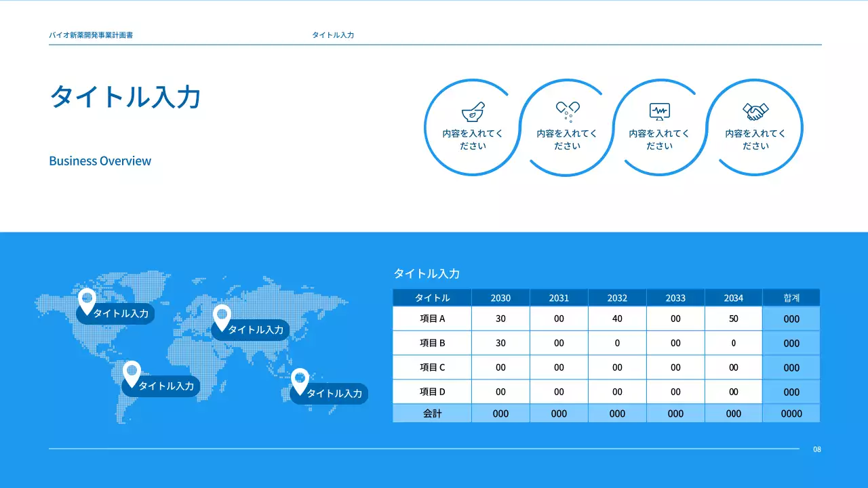Select the table cell containing 40
The width and height of the screenshot is (868, 488).
tap(617, 319)
